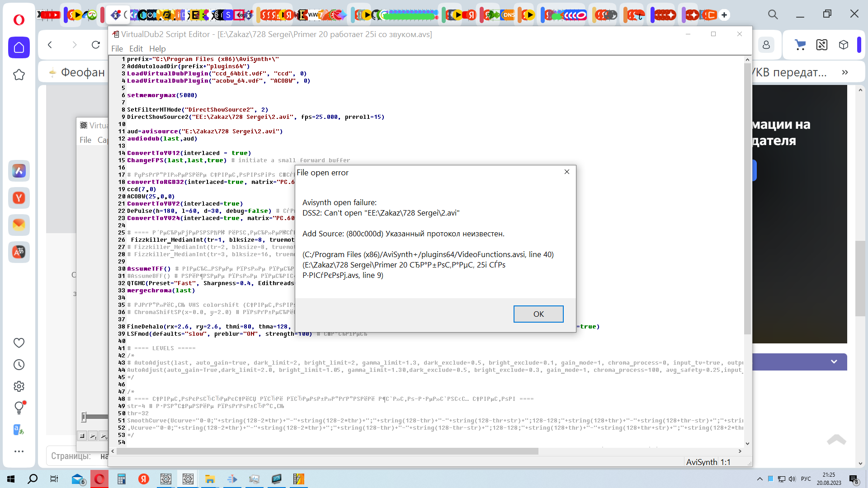Image resolution: width=868 pixels, height=488 pixels.
Task: Expand the purple dropdown bar chevron
Action: click(834, 361)
